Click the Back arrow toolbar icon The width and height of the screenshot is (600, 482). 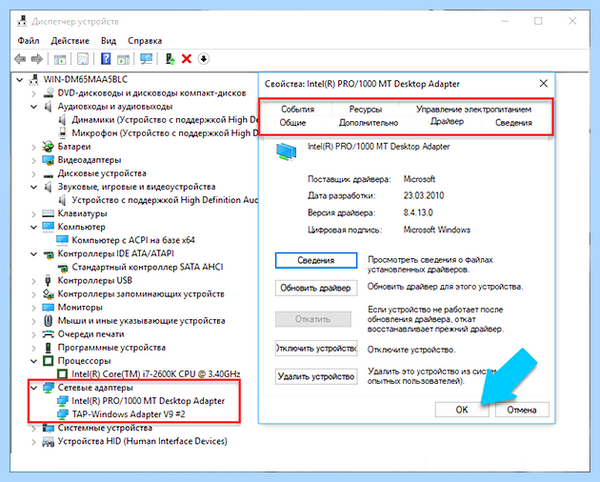point(20,59)
